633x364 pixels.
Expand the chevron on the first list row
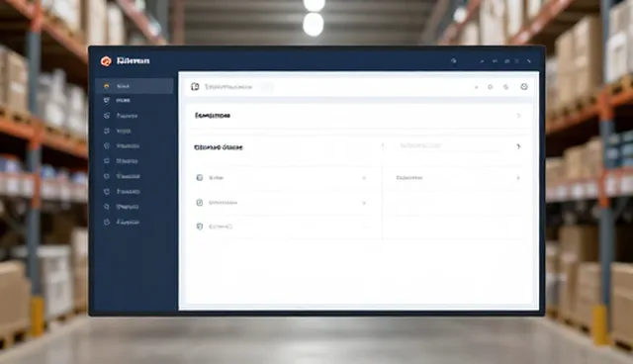tap(364, 178)
